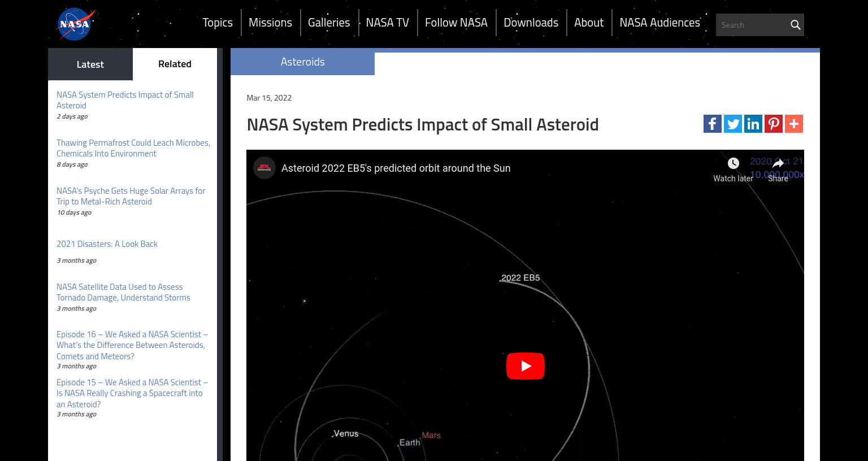Click the Mar 15, 2022 date text
The width and height of the screenshot is (868, 461).
(269, 98)
